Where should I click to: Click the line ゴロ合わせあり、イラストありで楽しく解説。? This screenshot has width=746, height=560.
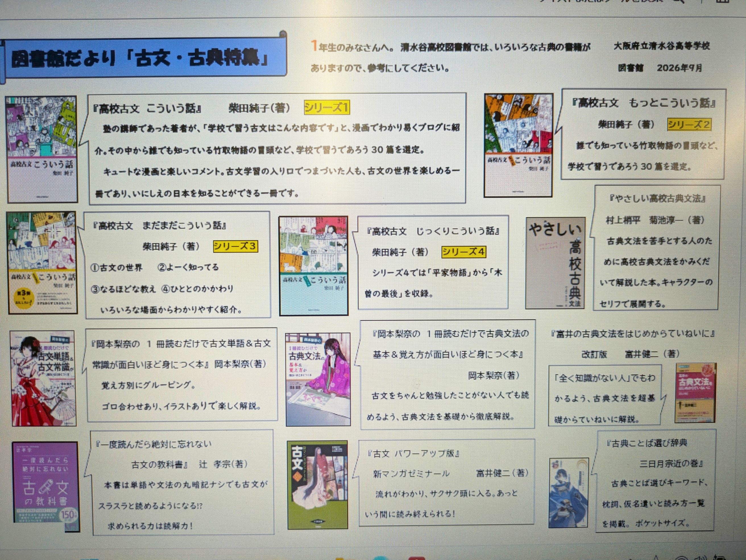tap(182, 406)
